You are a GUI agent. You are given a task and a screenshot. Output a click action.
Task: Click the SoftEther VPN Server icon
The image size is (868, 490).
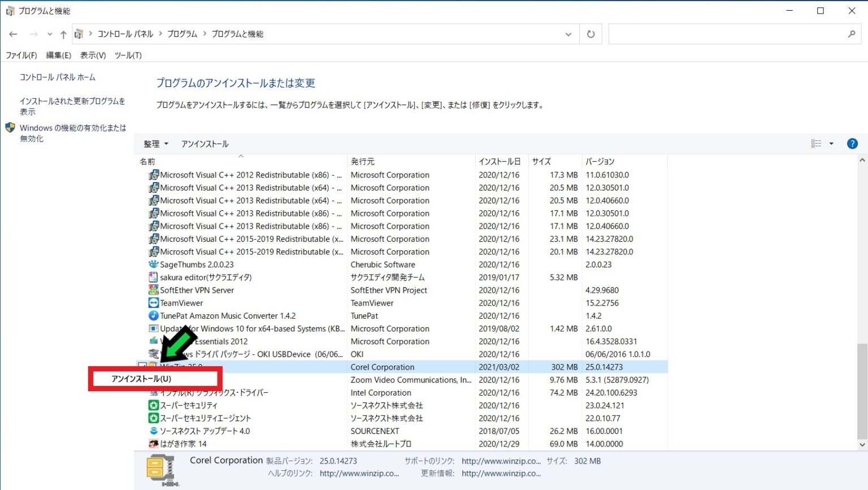pyautogui.click(x=154, y=290)
